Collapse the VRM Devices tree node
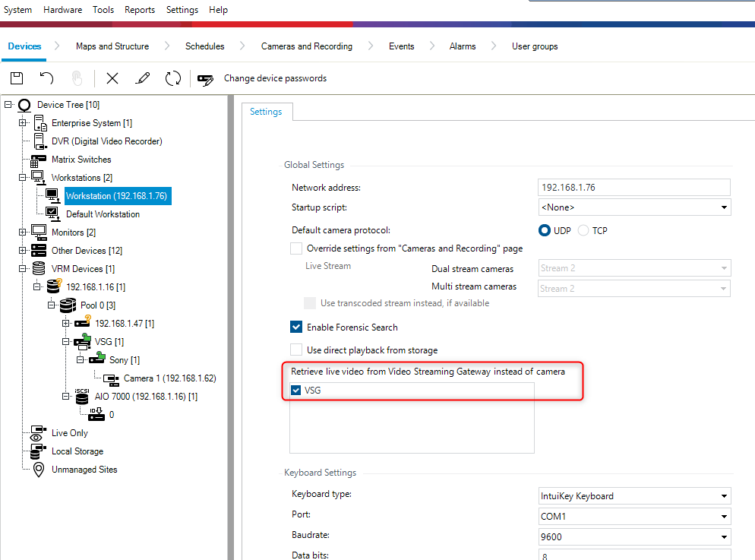755x560 pixels. [23, 269]
